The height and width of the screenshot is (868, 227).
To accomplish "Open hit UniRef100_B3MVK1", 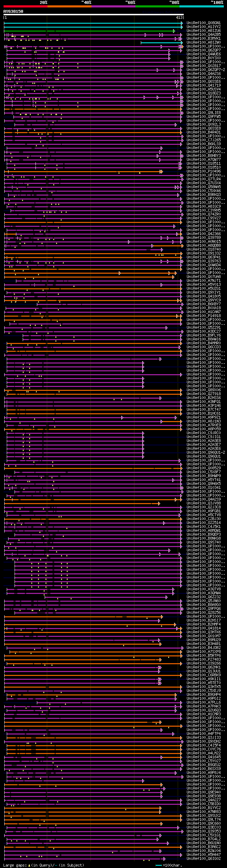I will (204, 39).
